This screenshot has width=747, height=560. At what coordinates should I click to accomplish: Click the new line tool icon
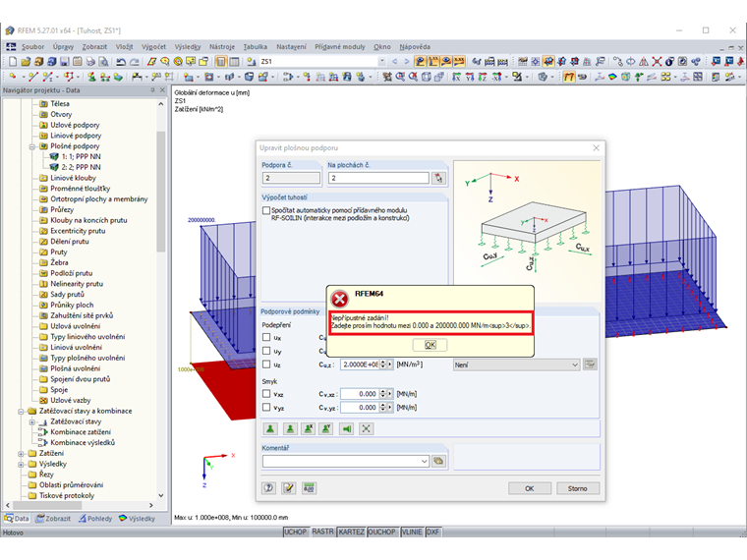(x=32, y=77)
